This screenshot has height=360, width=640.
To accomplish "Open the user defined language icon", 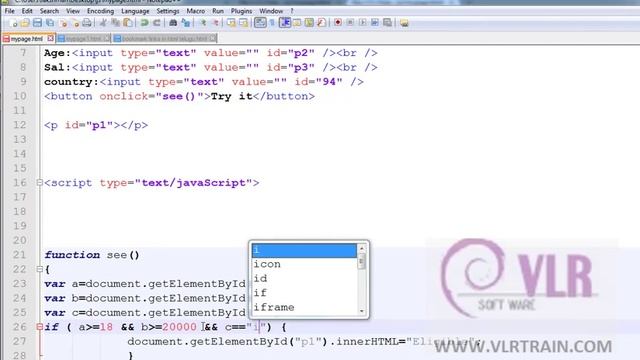I will 297,22.
